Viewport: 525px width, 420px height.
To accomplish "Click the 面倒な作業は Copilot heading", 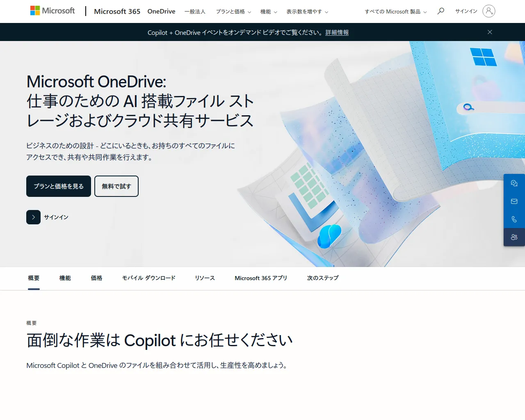I will [160, 340].
